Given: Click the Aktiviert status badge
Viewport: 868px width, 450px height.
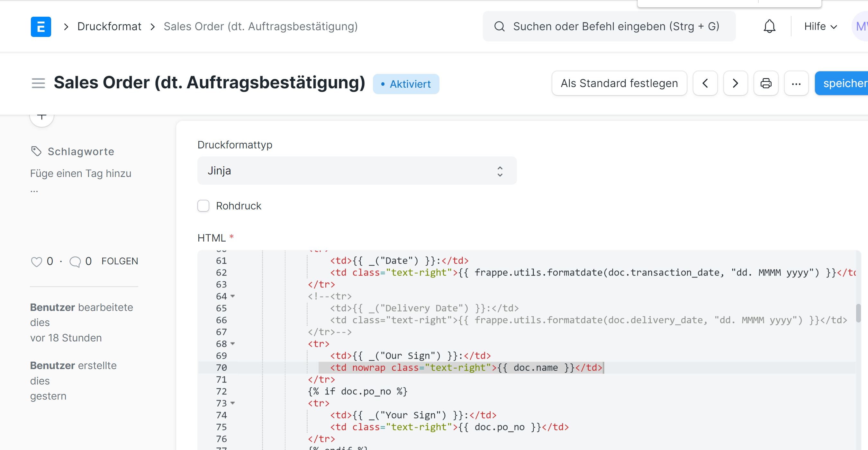Looking at the screenshot, I should 406,84.
